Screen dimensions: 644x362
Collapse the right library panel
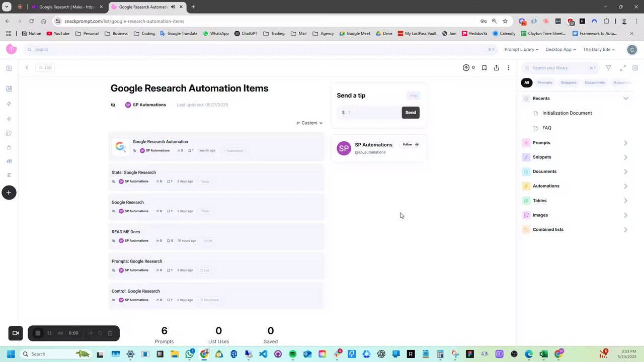point(635,68)
